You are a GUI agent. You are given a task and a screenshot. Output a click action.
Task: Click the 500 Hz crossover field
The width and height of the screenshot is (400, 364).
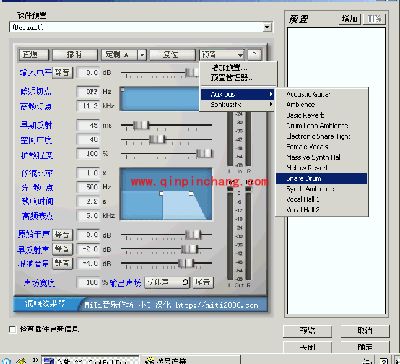(88, 187)
